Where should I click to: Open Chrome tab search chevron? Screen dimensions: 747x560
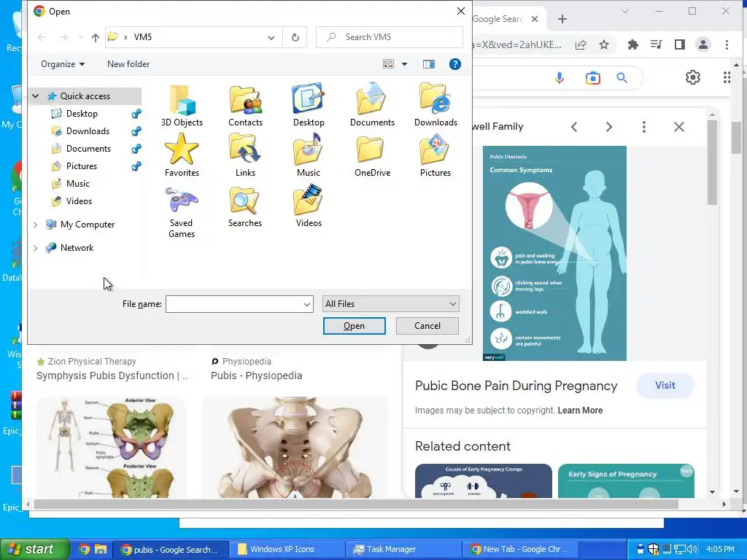tap(625, 12)
